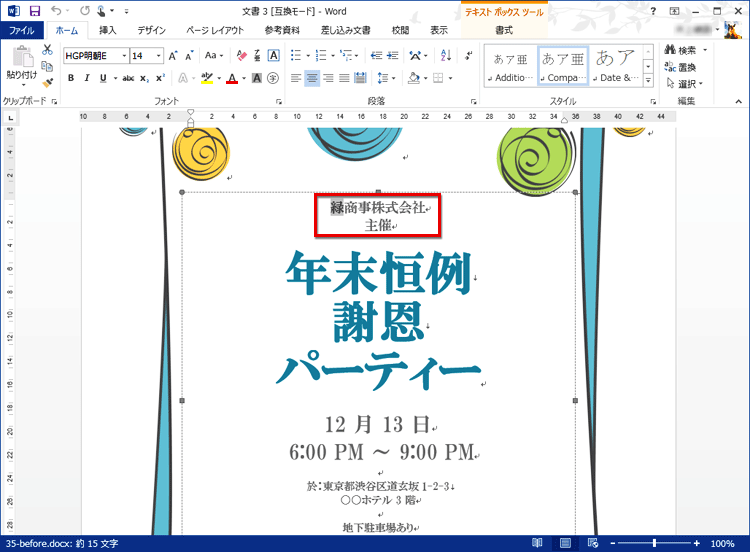Align text right

328,78
